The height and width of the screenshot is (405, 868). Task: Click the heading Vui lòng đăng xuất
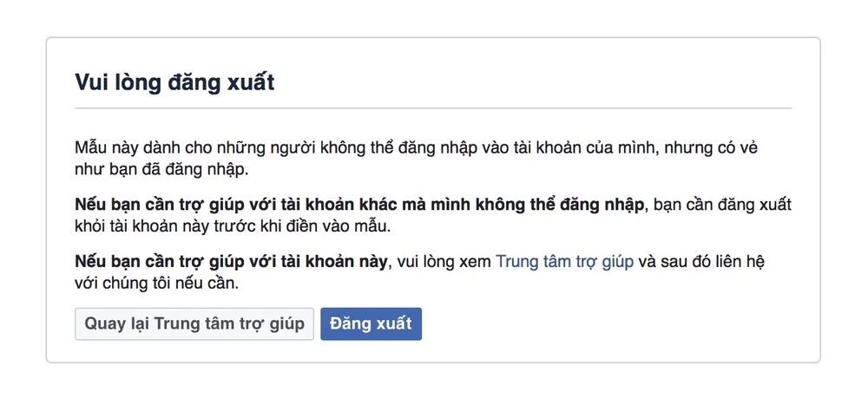coord(174,83)
